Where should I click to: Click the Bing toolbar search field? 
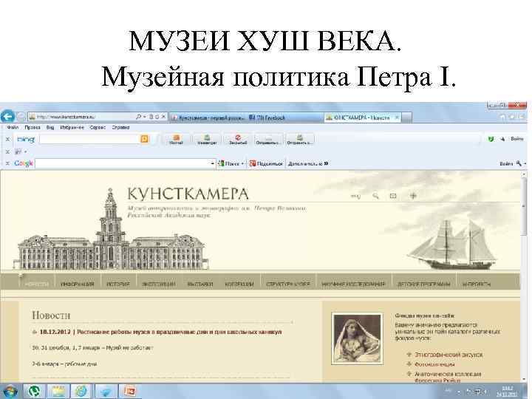pyautogui.click(x=89, y=139)
